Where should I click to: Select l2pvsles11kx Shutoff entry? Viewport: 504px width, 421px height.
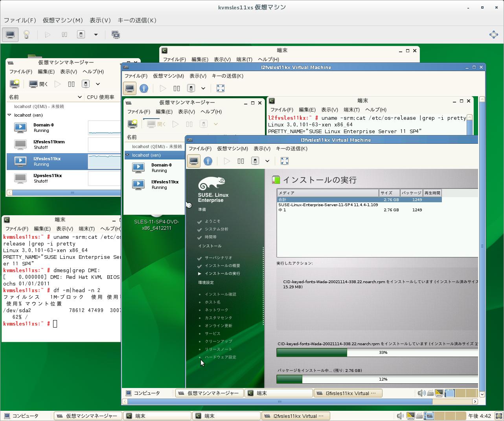click(x=64, y=178)
